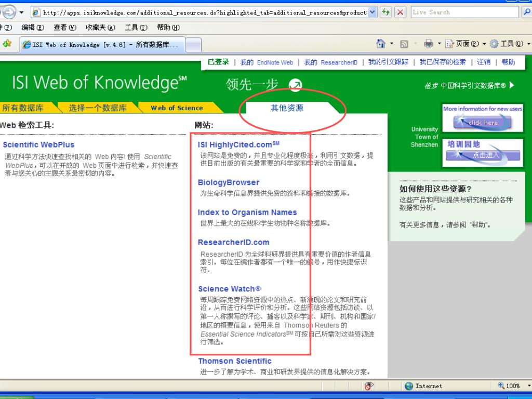Open the 我已保存的检索 link
The width and height of the screenshot is (532, 399).
[x=443, y=62]
